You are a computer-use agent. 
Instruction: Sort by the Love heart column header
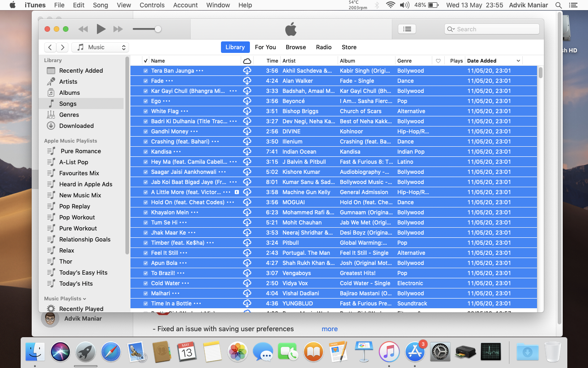click(438, 61)
